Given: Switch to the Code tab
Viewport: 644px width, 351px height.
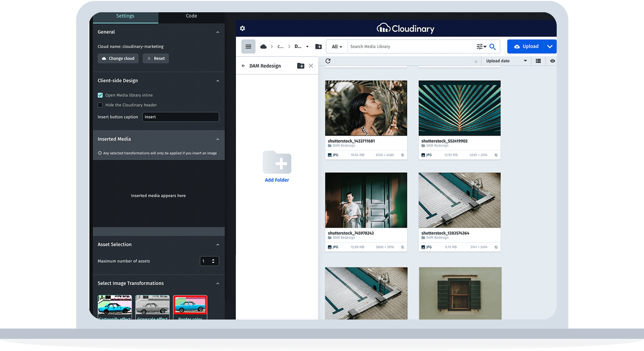Looking at the screenshot, I should pos(191,16).
